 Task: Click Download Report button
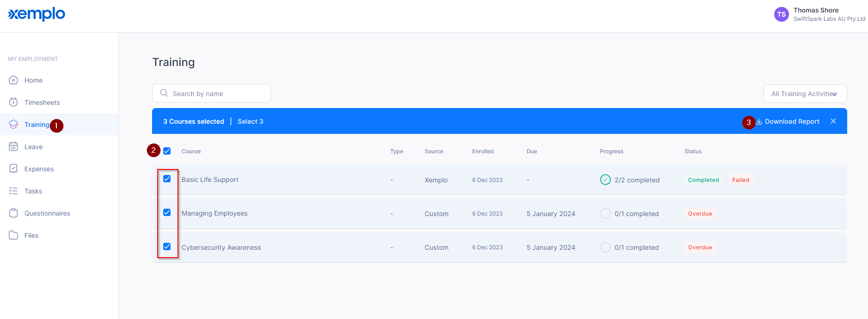tap(788, 121)
